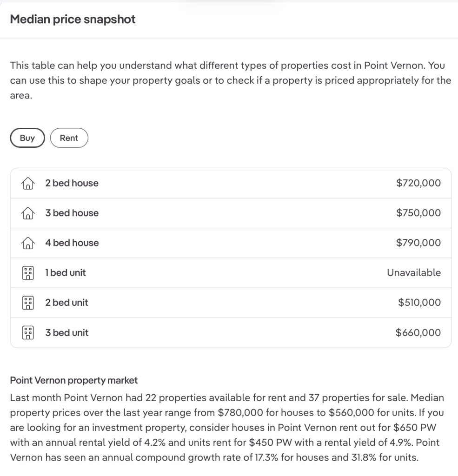Screen dimensions: 458x476
Task: Click the building icon beside 1 bed unit
Action: click(x=28, y=273)
